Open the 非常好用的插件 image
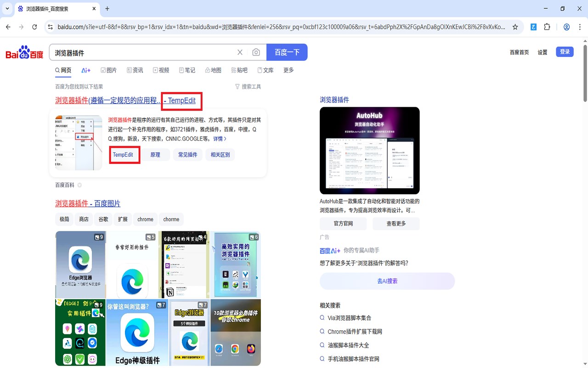Image resolution: width=588 pixels, height=368 pixels. pyautogui.click(x=131, y=264)
